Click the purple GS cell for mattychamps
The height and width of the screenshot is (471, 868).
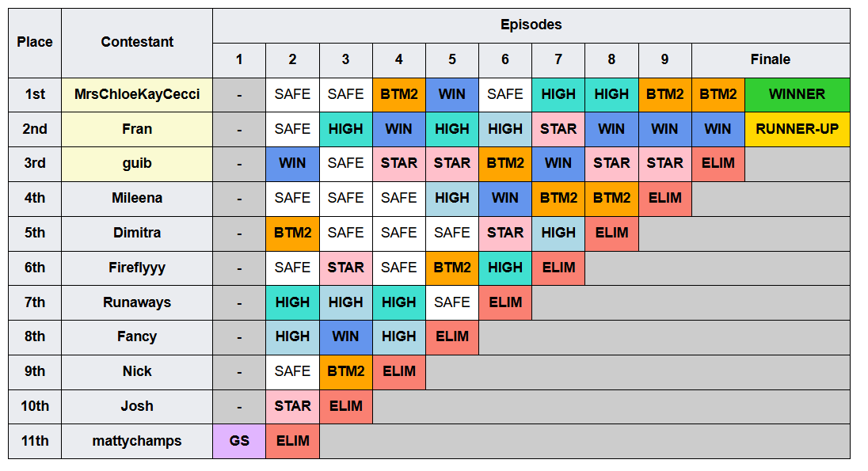[239, 441]
